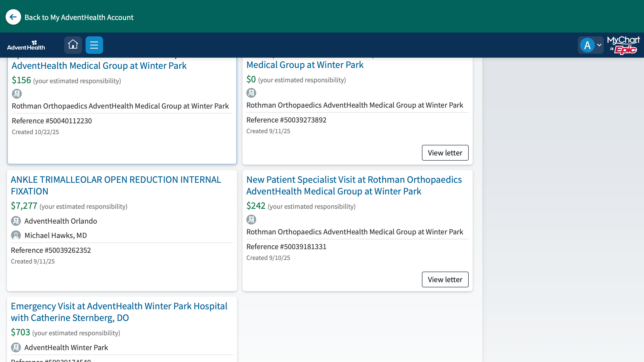644x362 pixels.
Task: Click the MyChart by Epic logo
Action: (623, 45)
